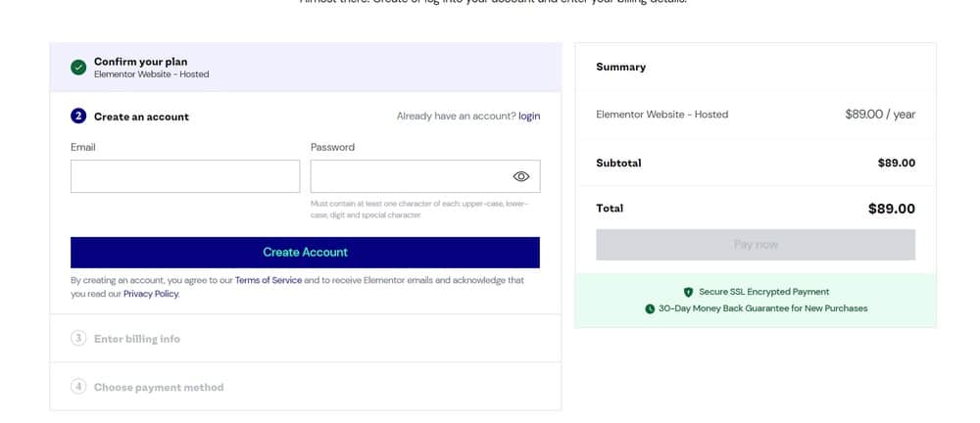This screenshot has width=980, height=423.
Task: Click the step 4 circle icon
Action: 78,387
